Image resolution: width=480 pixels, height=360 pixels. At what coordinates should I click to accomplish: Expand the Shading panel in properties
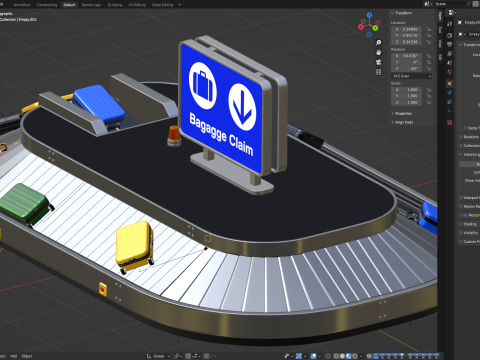click(x=469, y=224)
